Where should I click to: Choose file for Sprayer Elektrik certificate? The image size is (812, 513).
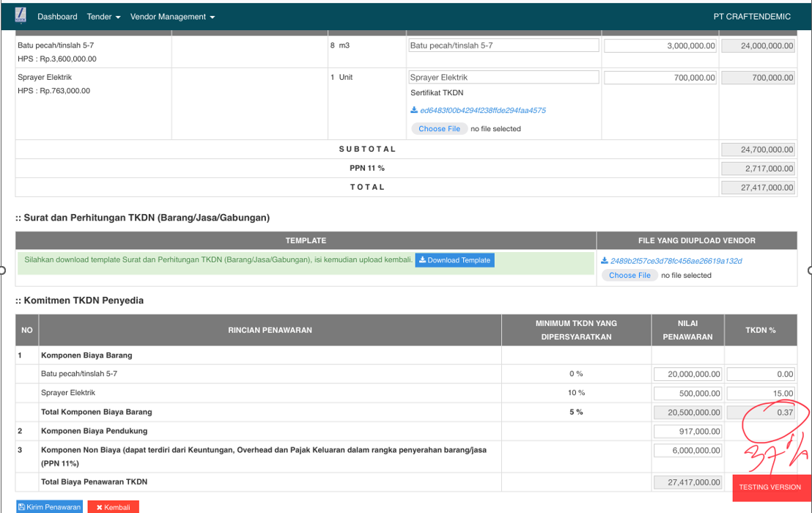[439, 129]
